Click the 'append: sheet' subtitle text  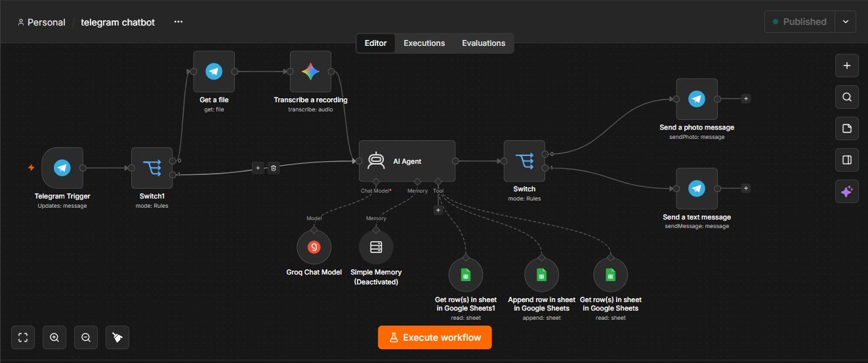tap(541, 318)
